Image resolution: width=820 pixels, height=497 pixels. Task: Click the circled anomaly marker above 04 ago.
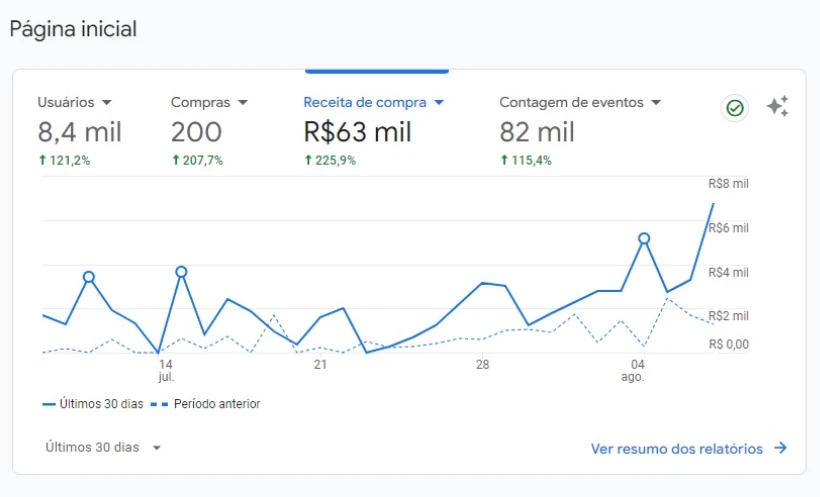pyautogui.click(x=644, y=238)
